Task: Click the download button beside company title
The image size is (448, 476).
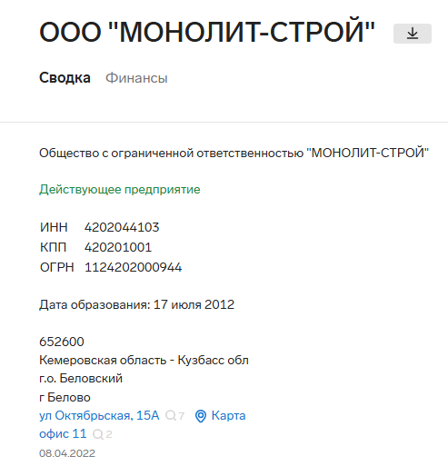Action: point(413,34)
